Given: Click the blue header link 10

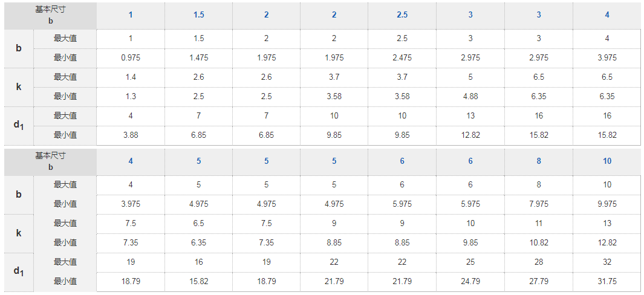Looking at the screenshot, I should click(607, 161).
